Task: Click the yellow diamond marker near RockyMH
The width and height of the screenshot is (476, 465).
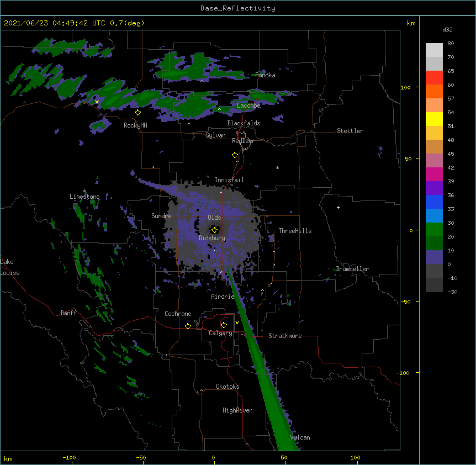Action: point(137,113)
